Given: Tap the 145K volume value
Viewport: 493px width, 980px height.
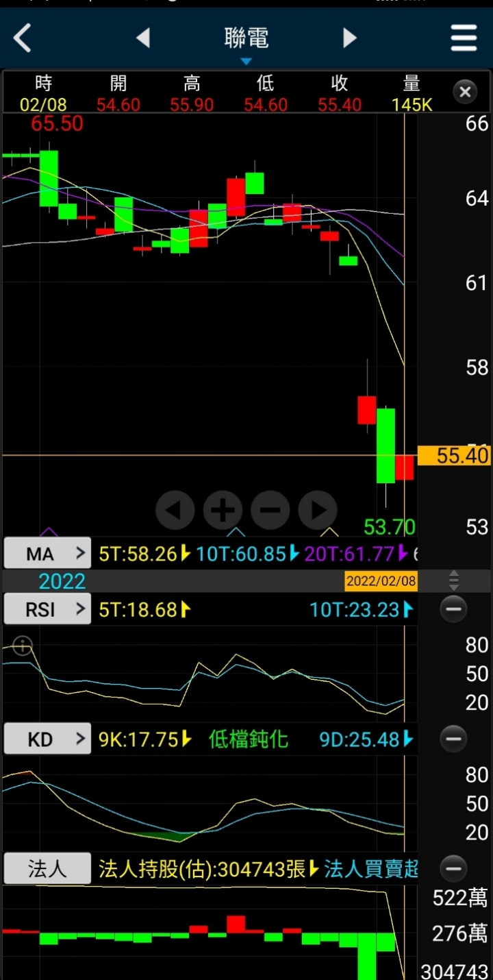Looking at the screenshot, I should [412, 105].
